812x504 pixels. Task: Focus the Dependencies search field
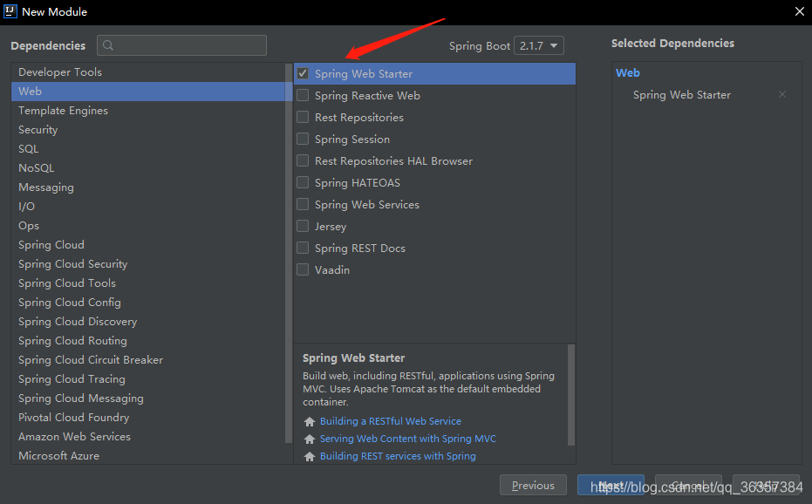coord(181,45)
